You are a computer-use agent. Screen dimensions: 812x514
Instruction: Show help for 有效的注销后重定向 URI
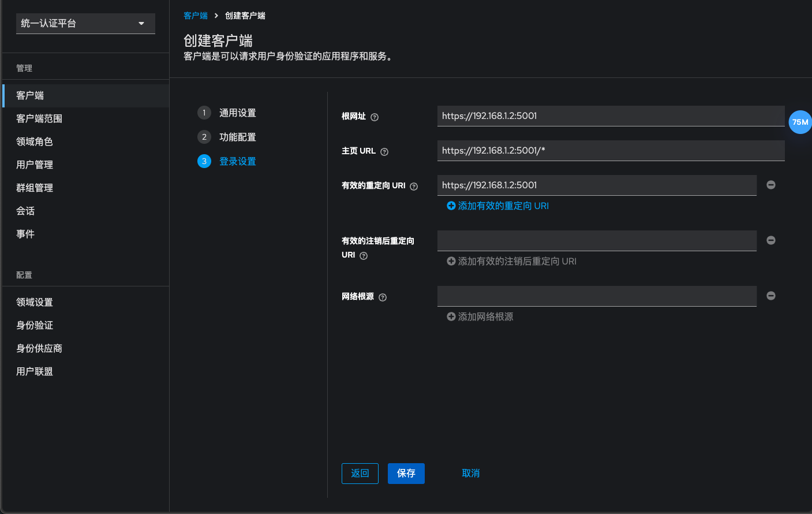pyautogui.click(x=364, y=256)
